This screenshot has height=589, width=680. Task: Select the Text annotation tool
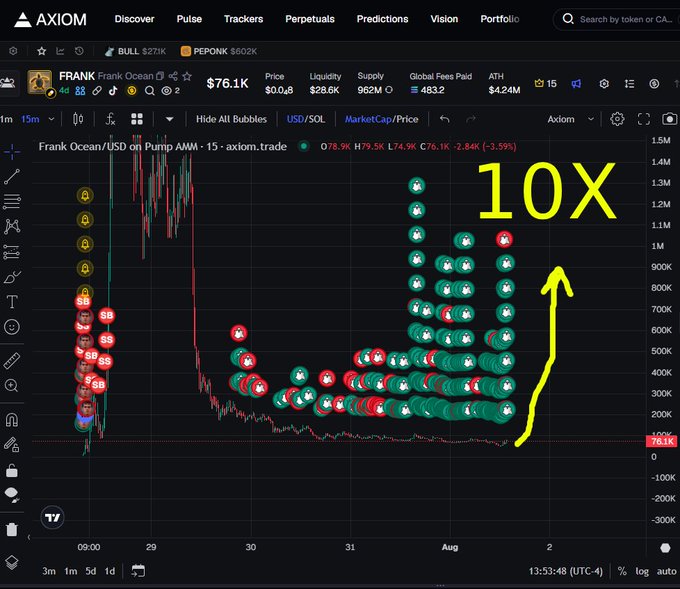click(x=12, y=301)
